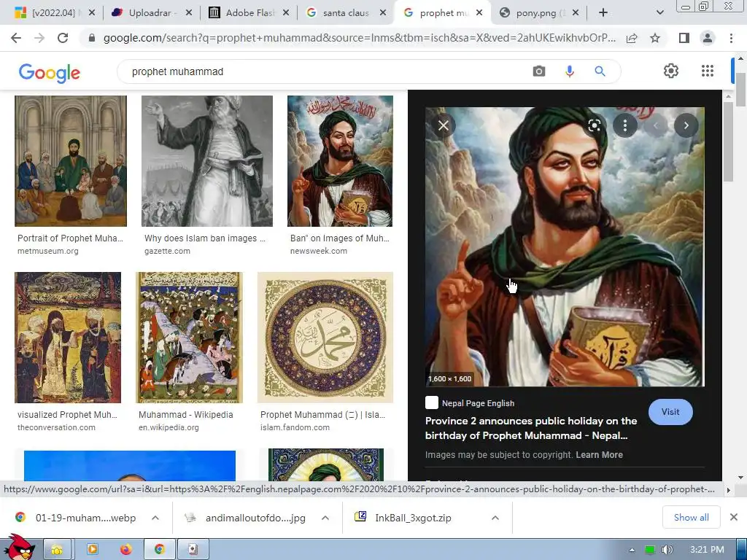Open the volume control in tray
This screenshot has width=747, height=560.
pos(667,550)
